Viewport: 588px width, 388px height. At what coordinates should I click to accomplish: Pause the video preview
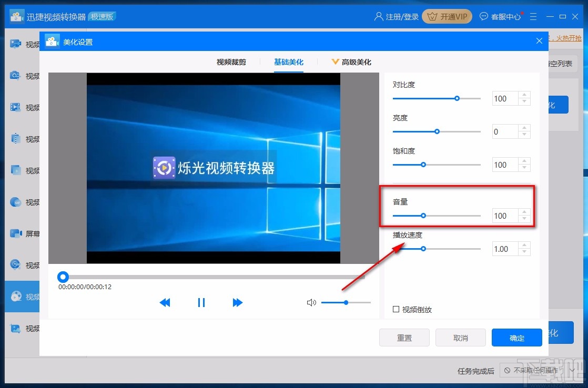tap(201, 302)
